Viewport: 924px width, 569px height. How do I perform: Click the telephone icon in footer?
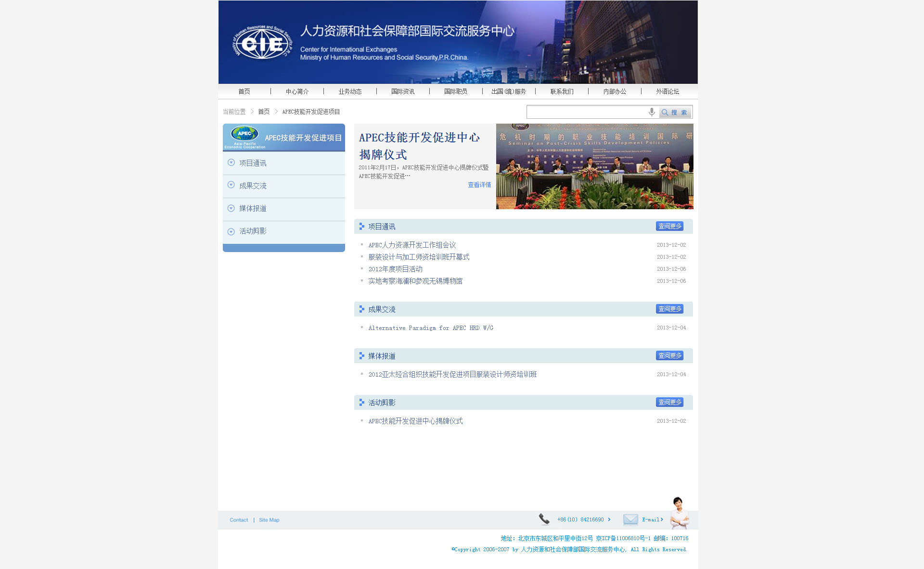tap(544, 519)
